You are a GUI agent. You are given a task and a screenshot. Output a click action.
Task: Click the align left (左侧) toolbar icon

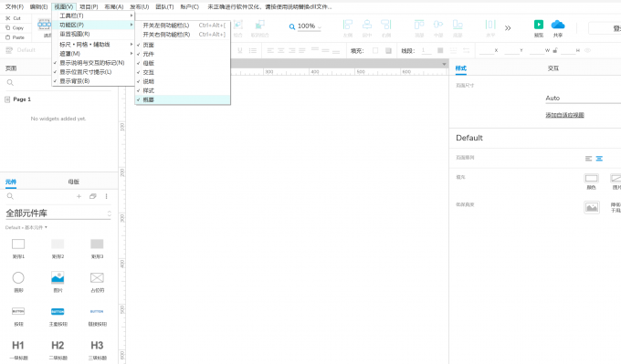[x=347, y=25]
